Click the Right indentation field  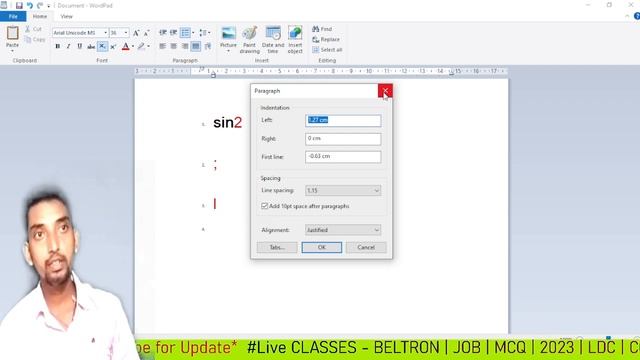(343, 139)
